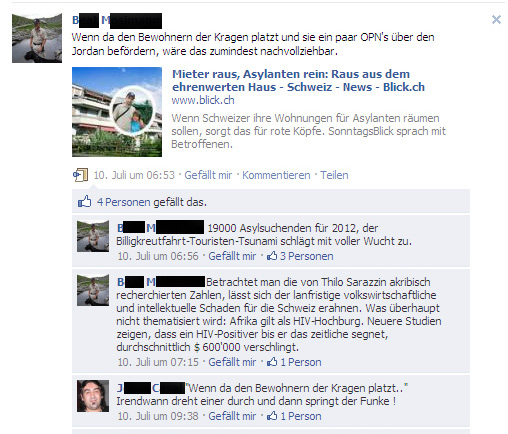Viewport: 508px width, 434px height.
Task: Open the '10. Juli um 06:53' timestamp
Action: [134, 175]
